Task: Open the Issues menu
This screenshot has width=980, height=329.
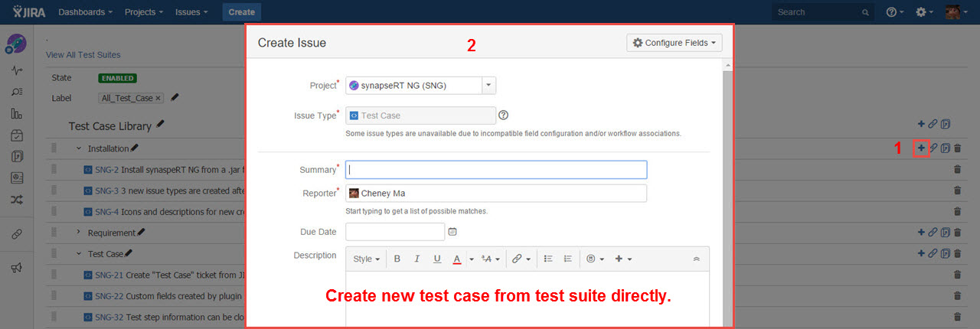Action: pyautogui.click(x=192, y=12)
